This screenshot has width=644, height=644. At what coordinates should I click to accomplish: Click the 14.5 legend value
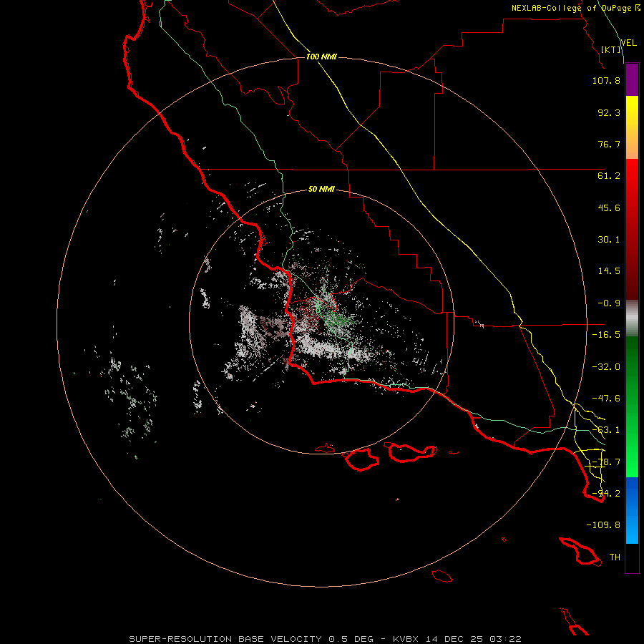click(x=609, y=271)
